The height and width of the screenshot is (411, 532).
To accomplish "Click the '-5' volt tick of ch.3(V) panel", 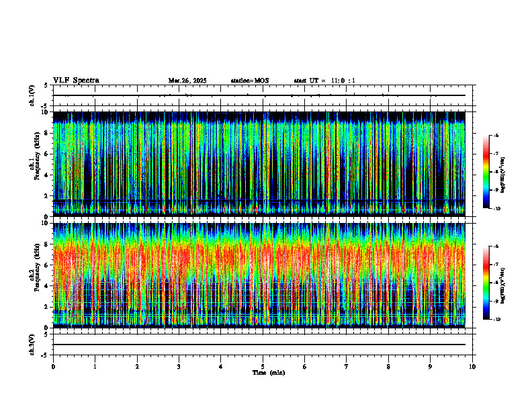I will 44,355.
